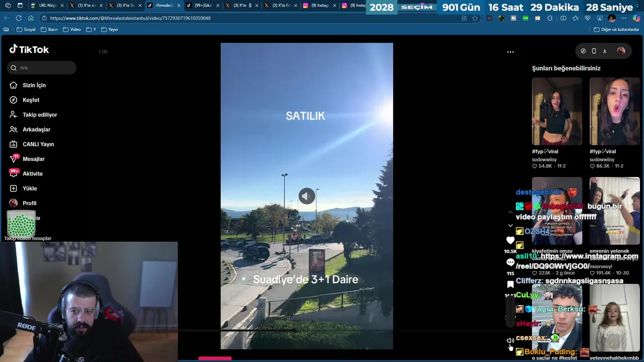Open the Basın bookmarks folder
Screen dimensions: 644x362
point(49,30)
